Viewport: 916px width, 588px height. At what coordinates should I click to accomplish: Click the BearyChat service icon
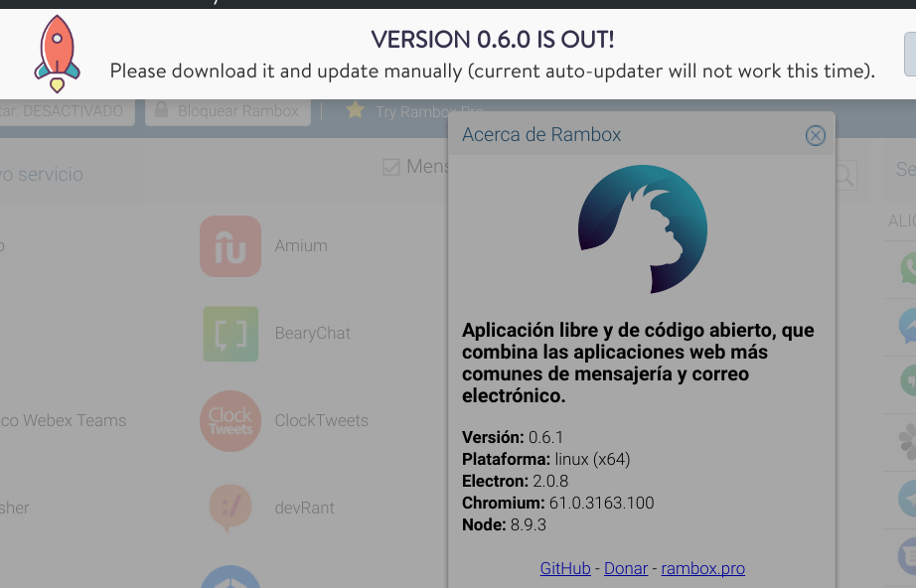[x=230, y=334]
